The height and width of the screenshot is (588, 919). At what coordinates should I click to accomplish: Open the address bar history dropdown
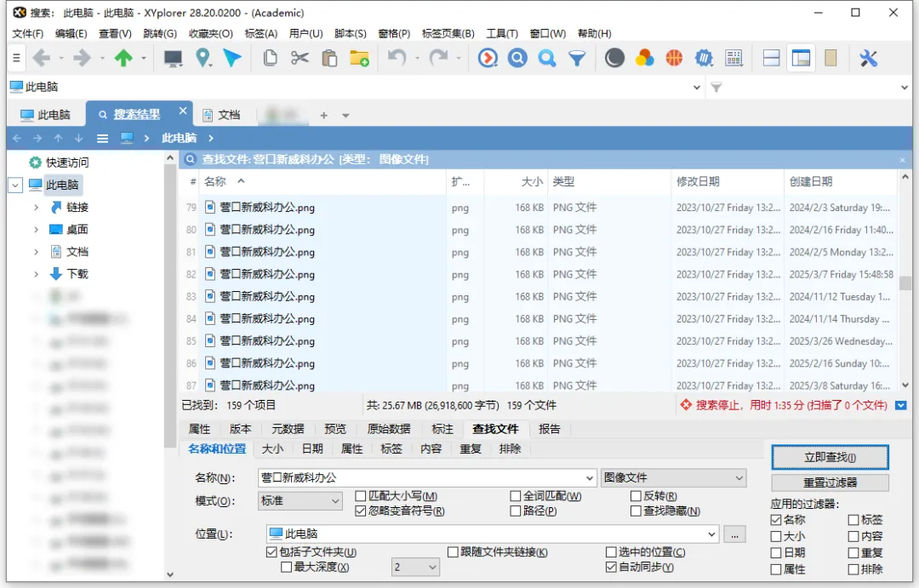point(696,88)
